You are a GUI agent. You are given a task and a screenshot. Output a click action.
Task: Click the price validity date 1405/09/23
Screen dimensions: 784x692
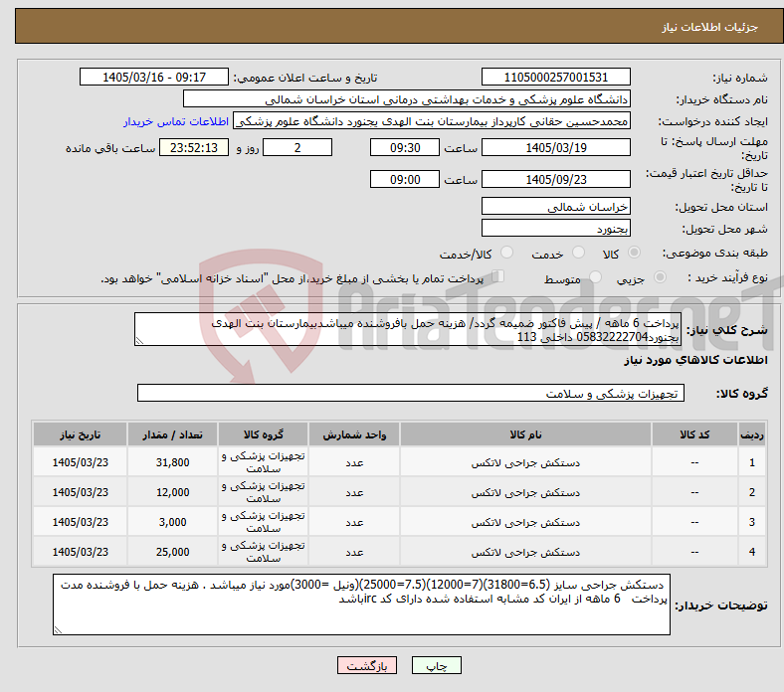click(x=555, y=179)
